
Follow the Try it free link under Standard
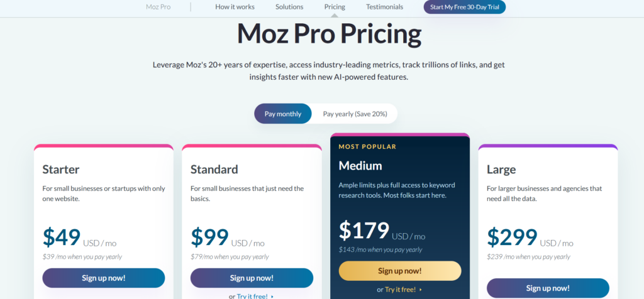pyautogui.click(x=251, y=296)
